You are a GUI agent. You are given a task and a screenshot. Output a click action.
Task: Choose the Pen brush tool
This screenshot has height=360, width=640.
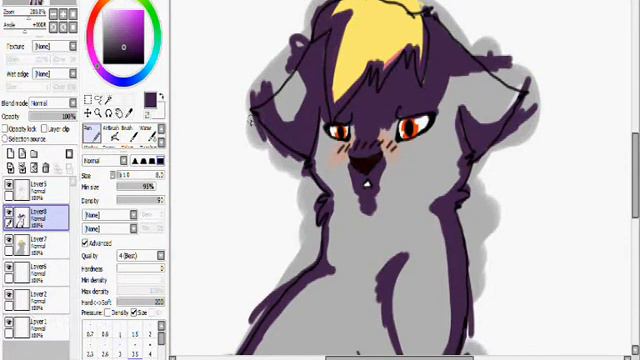pyautogui.click(x=91, y=134)
